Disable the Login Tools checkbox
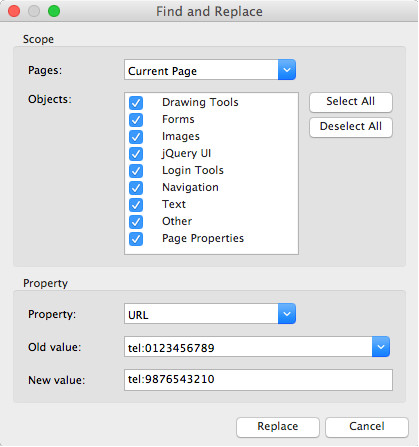 (136, 171)
